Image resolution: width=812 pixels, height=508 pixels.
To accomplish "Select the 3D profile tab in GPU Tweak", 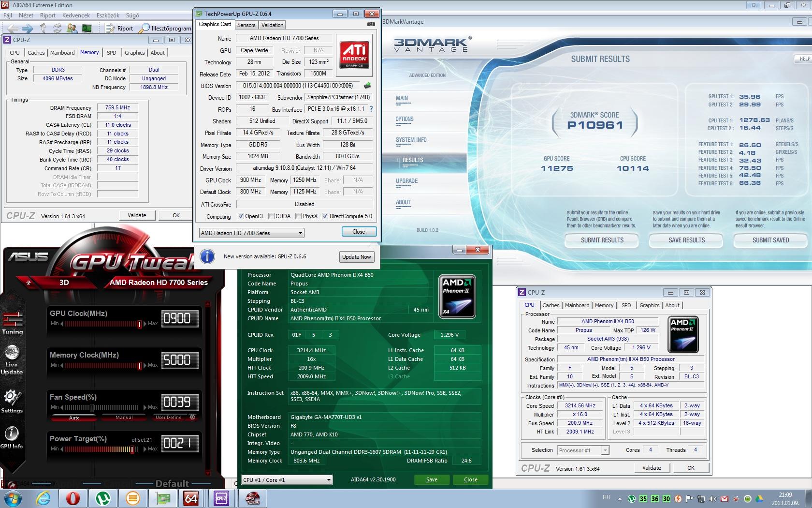I will pos(64,283).
